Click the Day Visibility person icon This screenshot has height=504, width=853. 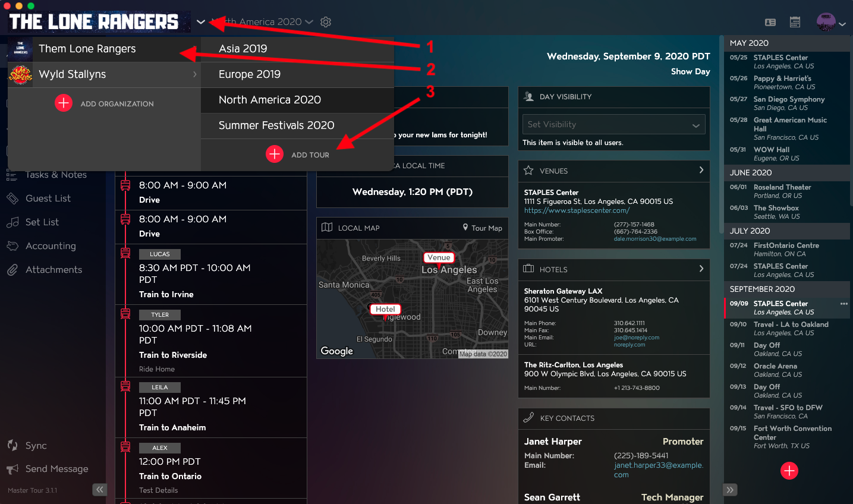coord(528,96)
